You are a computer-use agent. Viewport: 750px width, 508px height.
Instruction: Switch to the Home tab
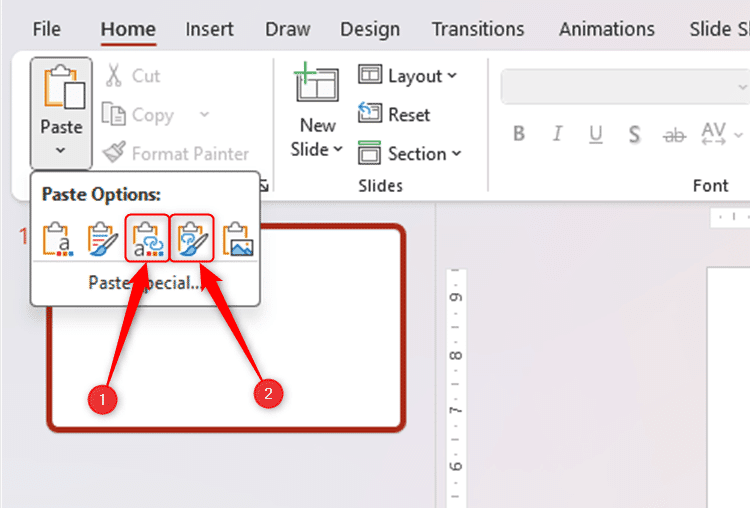128,29
